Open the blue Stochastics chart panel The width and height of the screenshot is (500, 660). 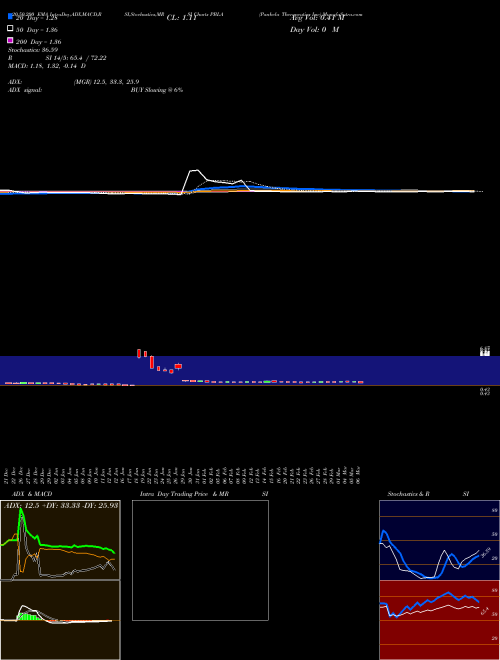439,540
